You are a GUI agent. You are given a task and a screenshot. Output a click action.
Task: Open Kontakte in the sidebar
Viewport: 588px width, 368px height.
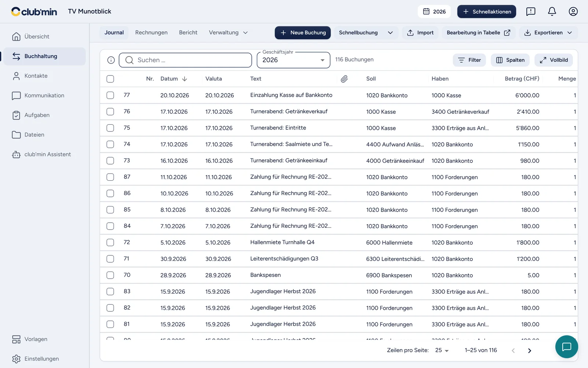pyautogui.click(x=44, y=76)
